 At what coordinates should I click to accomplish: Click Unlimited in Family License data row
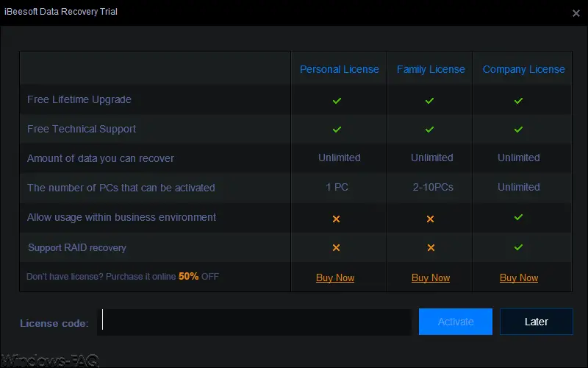pos(432,158)
